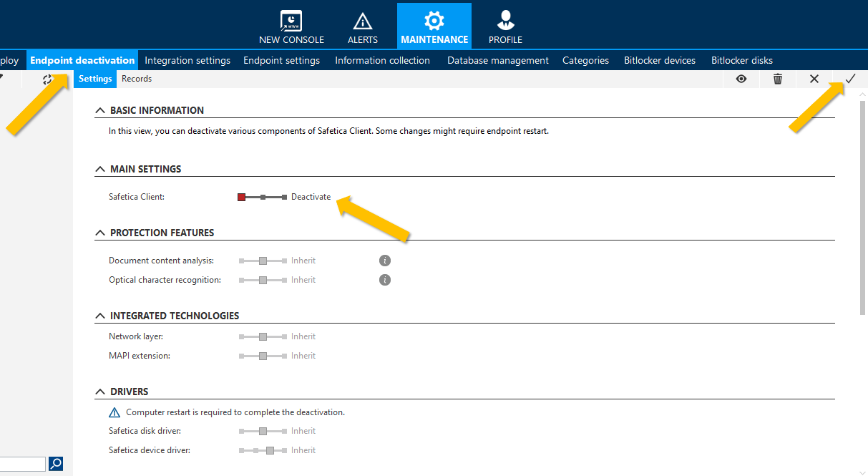The image size is (868, 476).
Task: Collapse the Integrated Technologies section
Action: (99, 316)
